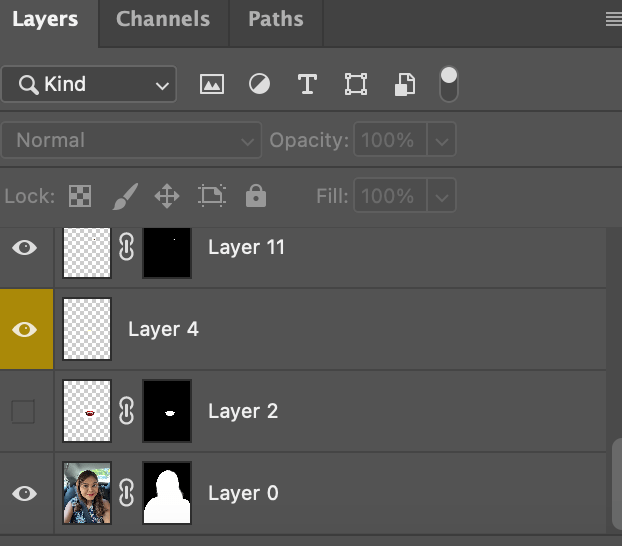Filter layers by pixel layer icon

[x=211, y=85]
